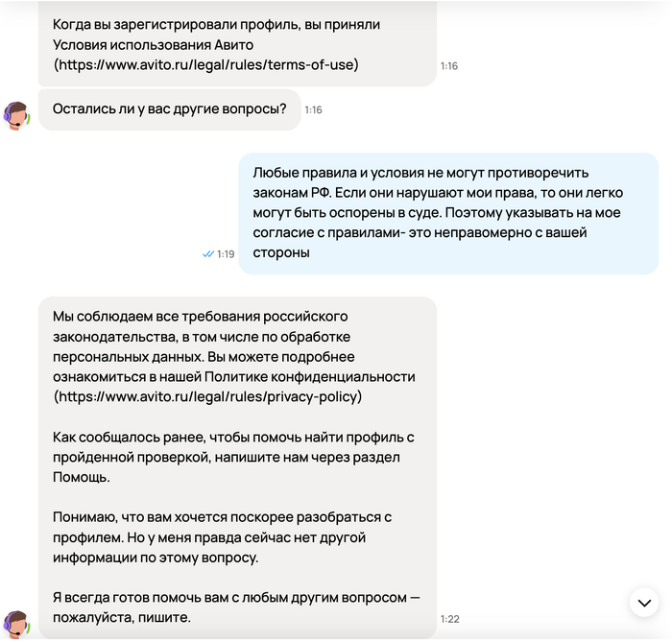Open the support agent avatar beside 'Остались ли' message
672x642 pixels.
point(16,115)
